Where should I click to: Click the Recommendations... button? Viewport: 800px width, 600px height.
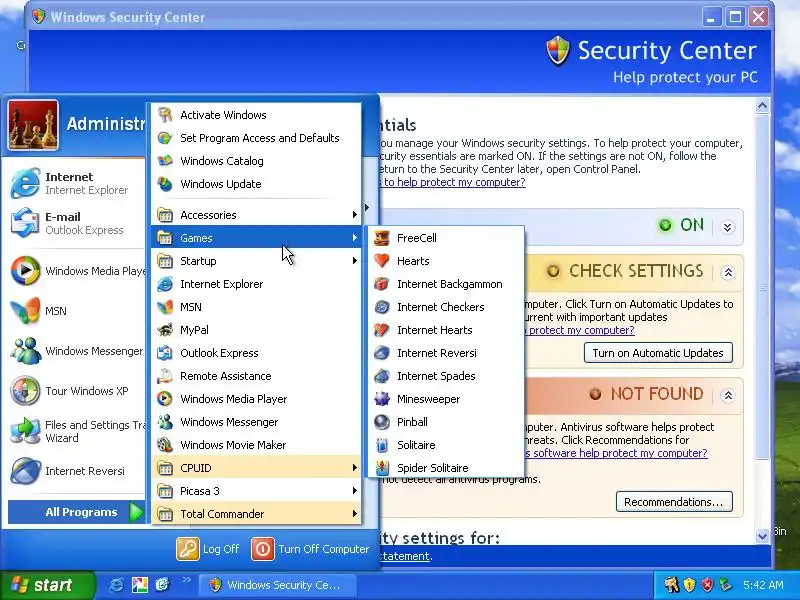point(673,502)
